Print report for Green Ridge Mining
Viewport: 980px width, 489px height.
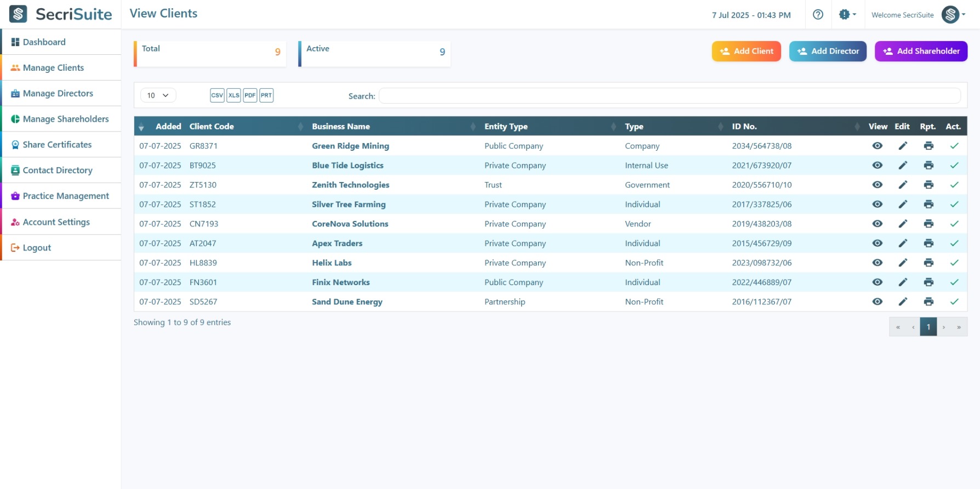tap(928, 146)
